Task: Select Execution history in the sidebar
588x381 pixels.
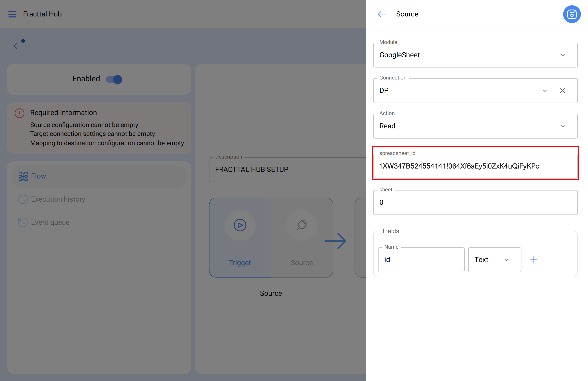Action: pyautogui.click(x=58, y=199)
